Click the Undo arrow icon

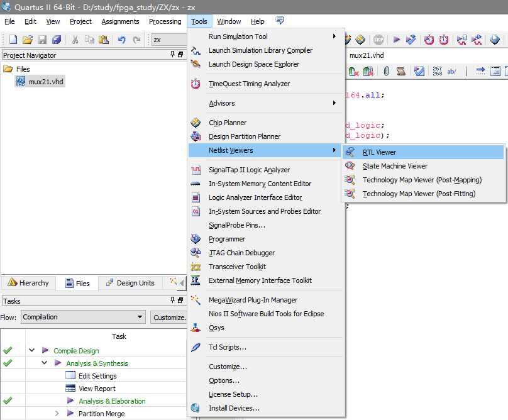pos(122,40)
